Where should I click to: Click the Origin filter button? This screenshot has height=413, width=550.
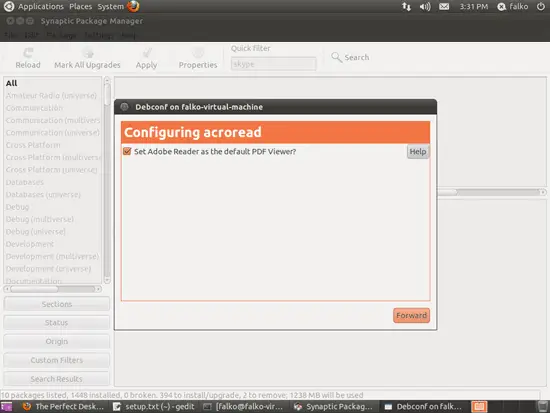56,341
